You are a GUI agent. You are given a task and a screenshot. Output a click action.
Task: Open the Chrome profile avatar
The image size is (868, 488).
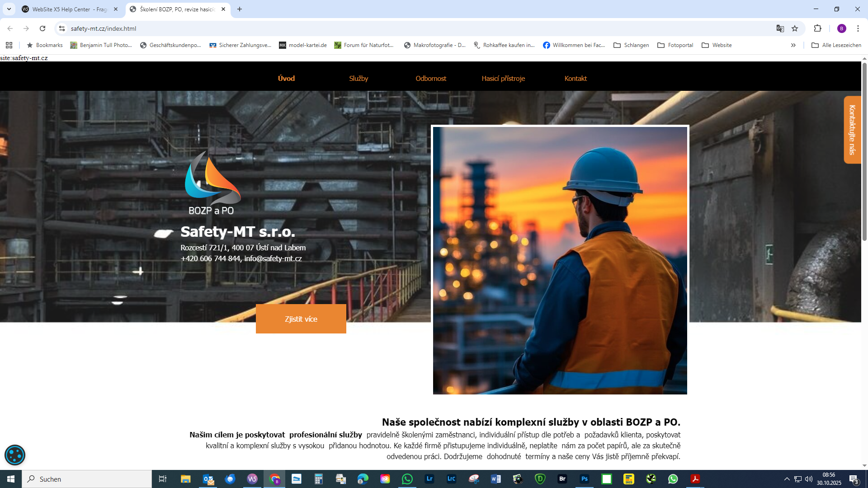pos(841,28)
